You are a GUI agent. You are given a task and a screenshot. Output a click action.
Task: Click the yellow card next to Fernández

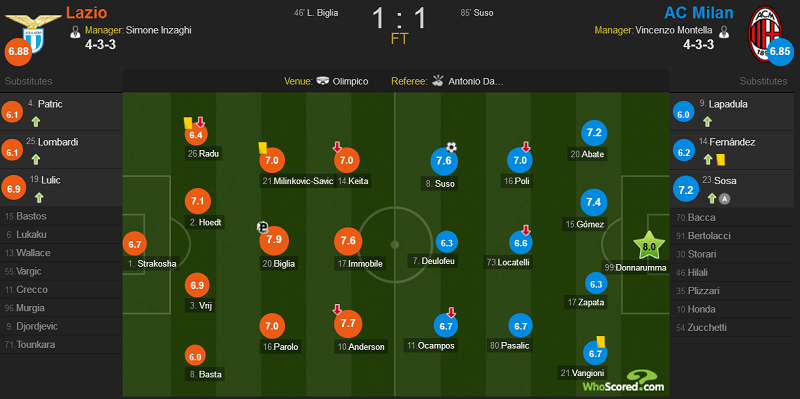tap(721, 160)
